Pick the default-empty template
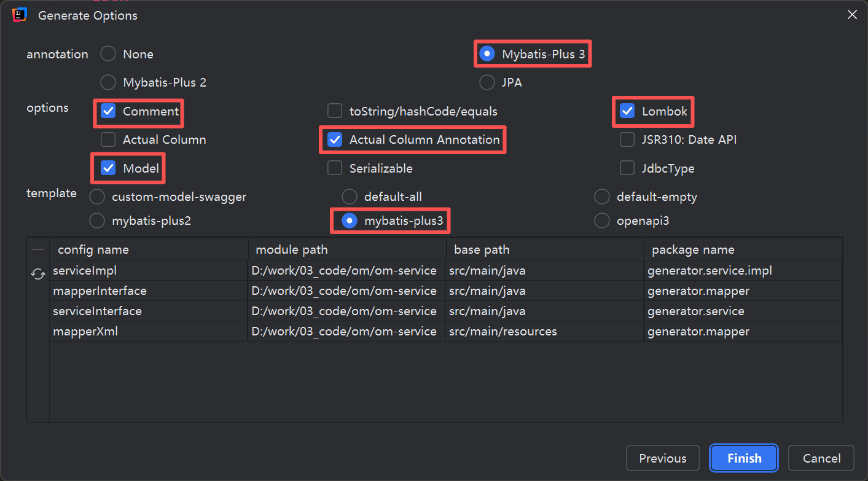 pos(602,197)
